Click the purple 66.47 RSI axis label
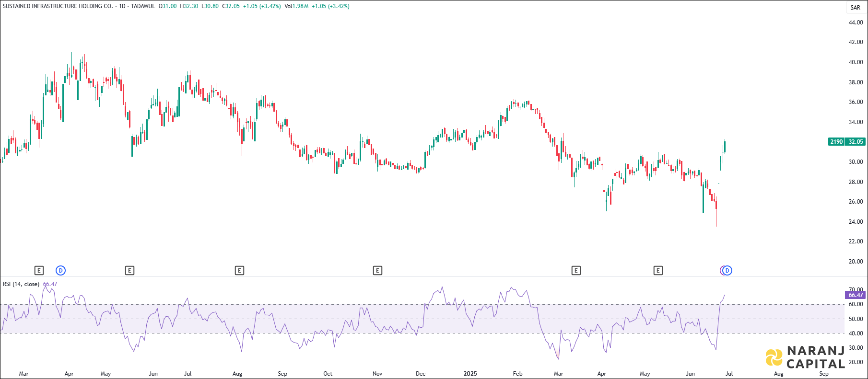Image resolution: width=868 pixels, height=379 pixels. click(x=856, y=295)
